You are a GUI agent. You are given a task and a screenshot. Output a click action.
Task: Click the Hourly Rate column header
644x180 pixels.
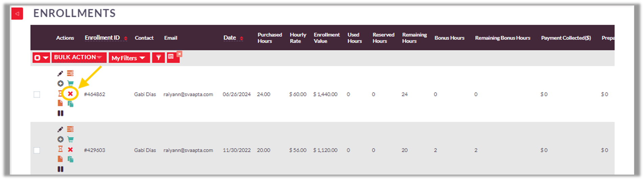tap(298, 38)
